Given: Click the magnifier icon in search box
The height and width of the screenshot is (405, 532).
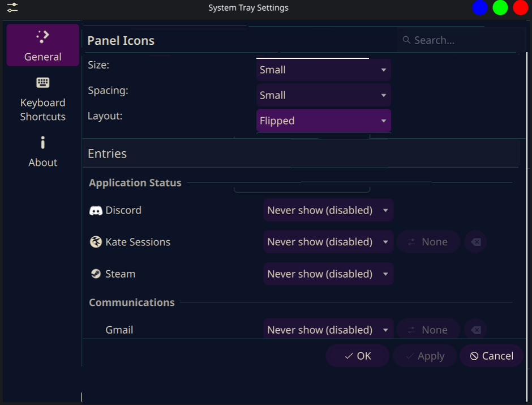Looking at the screenshot, I should [406, 40].
